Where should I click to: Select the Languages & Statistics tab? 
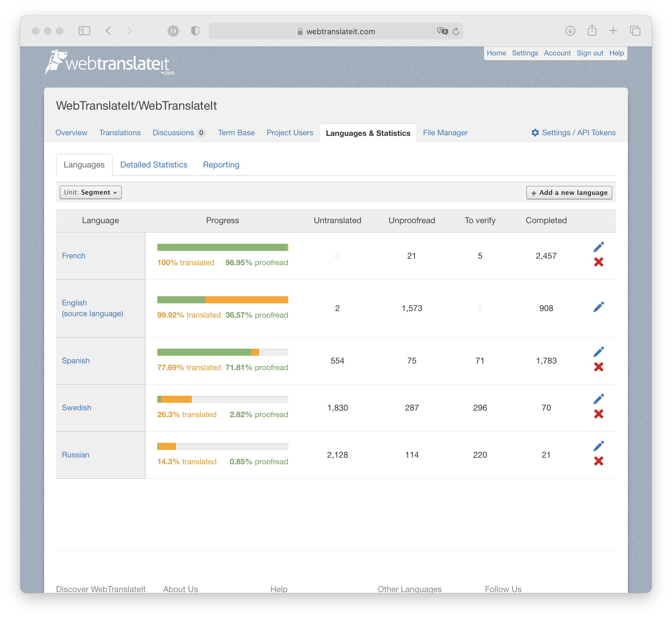click(368, 133)
